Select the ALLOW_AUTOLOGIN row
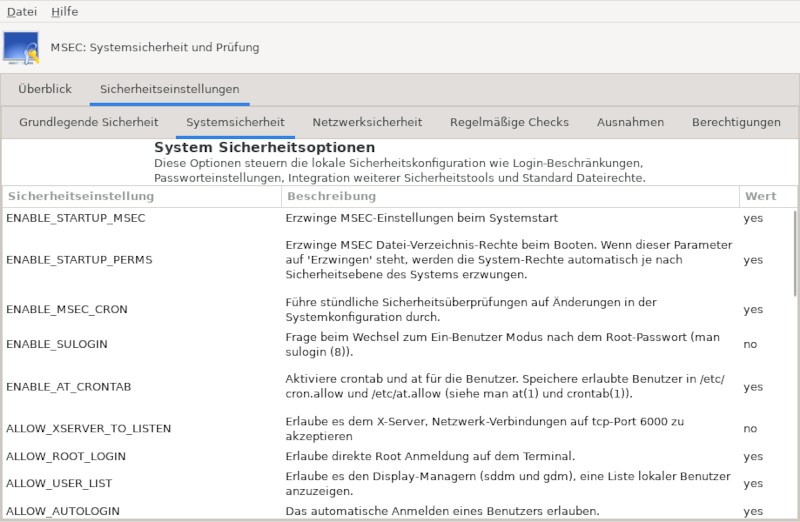 (x=398, y=511)
